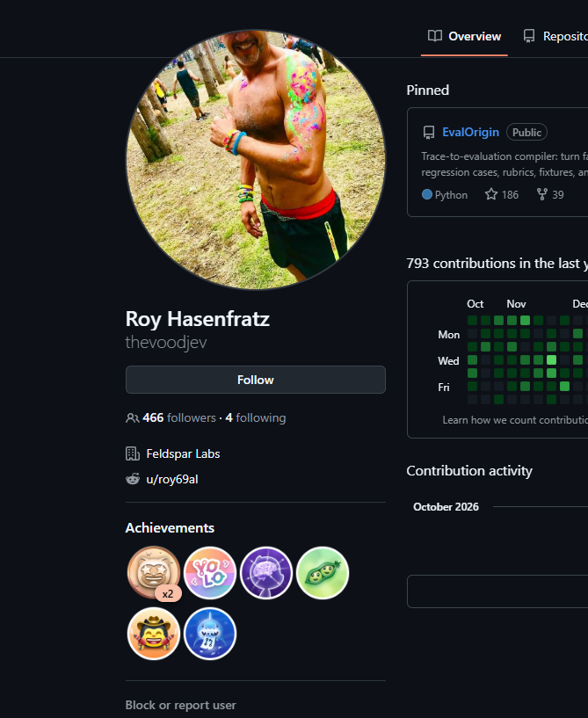Open the Quickdraw cowboy achievement badge

tap(154, 634)
